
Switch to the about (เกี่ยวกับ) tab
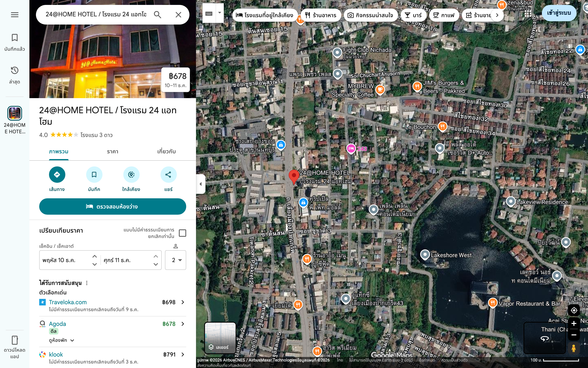click(x=166, y=152)
